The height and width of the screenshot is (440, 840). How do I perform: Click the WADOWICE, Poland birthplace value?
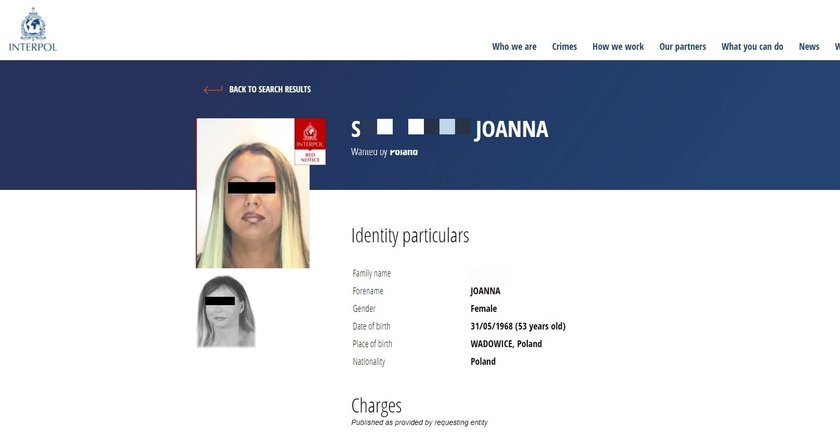506,344
